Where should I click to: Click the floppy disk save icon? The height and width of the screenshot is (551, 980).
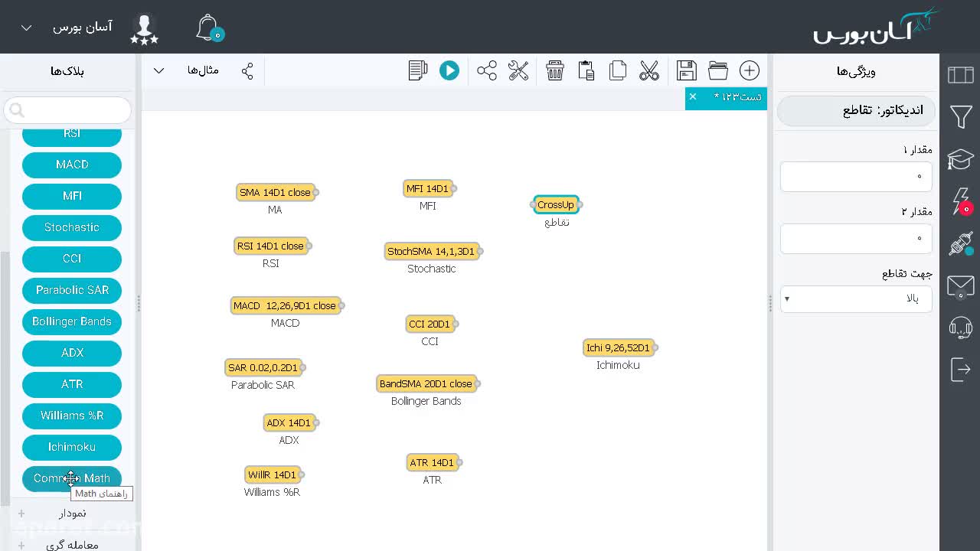point(687,70)
